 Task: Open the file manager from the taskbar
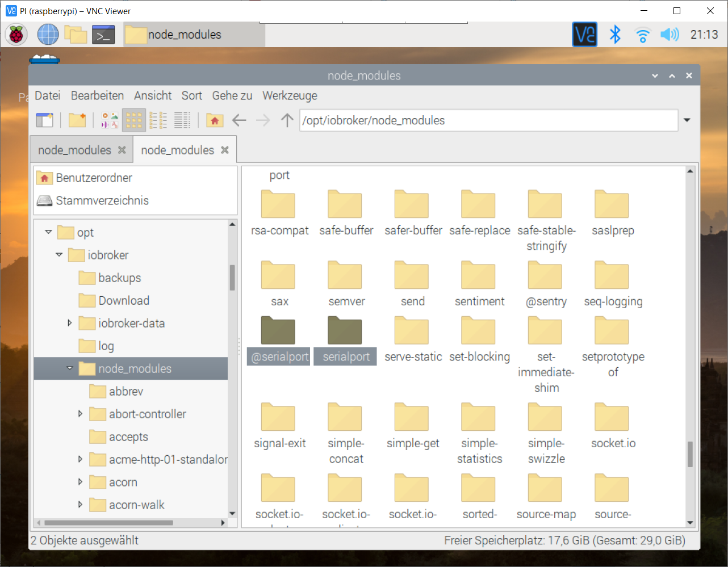(76, 35)
